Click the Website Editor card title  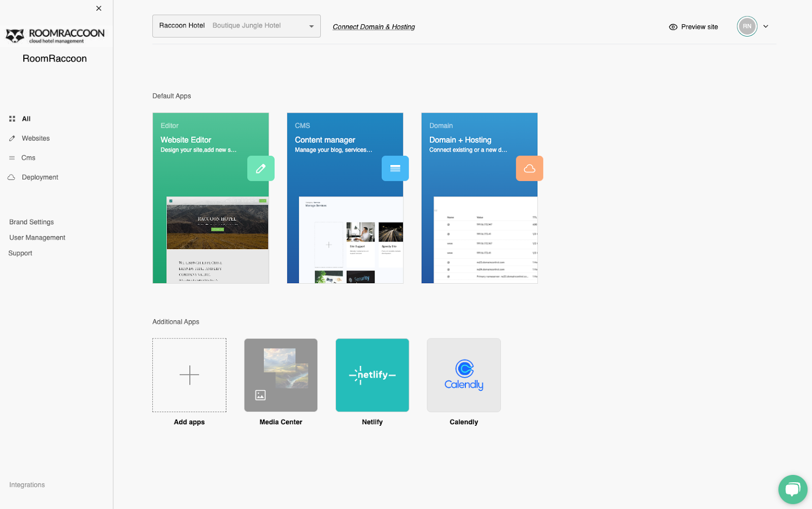coord(186,140)
